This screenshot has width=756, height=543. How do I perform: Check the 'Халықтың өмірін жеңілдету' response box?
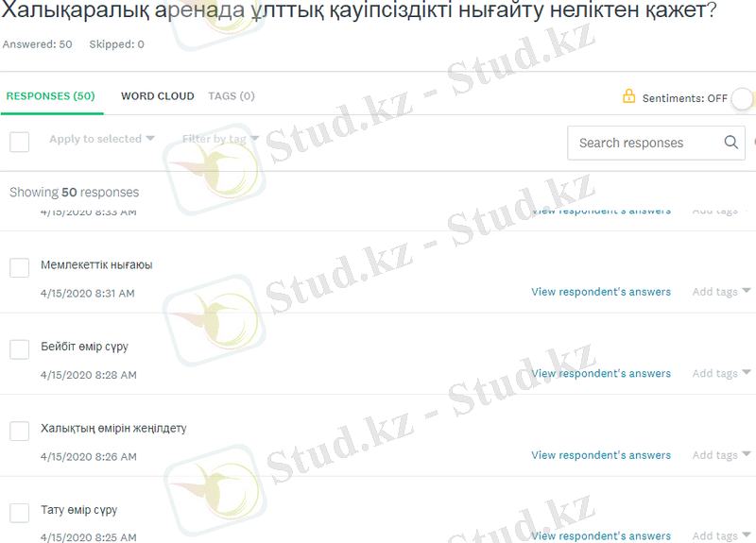[x=19, y=432]
